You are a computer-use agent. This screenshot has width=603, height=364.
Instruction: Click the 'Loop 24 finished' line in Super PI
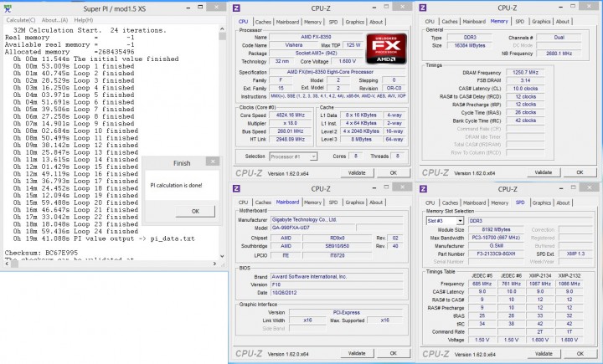pyautogui.click(x=75, y=232)
